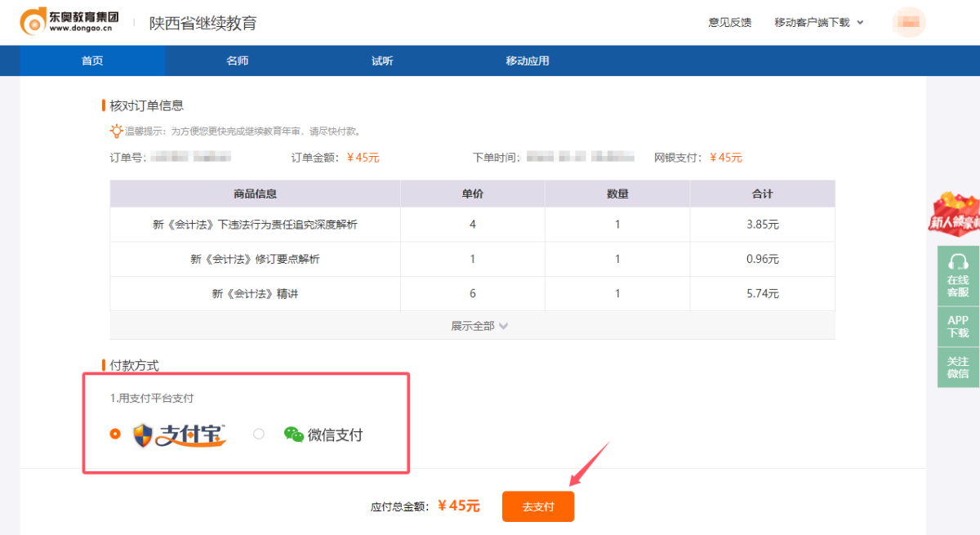Open the new user gift banner on the right

(955, 214)
